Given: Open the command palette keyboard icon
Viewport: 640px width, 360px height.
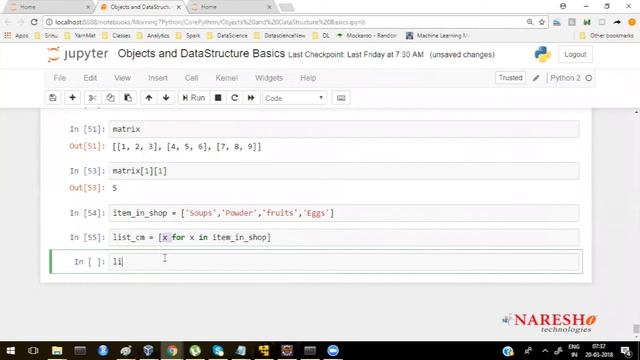Looking at the screenshot, I should (x=341, y=98).
